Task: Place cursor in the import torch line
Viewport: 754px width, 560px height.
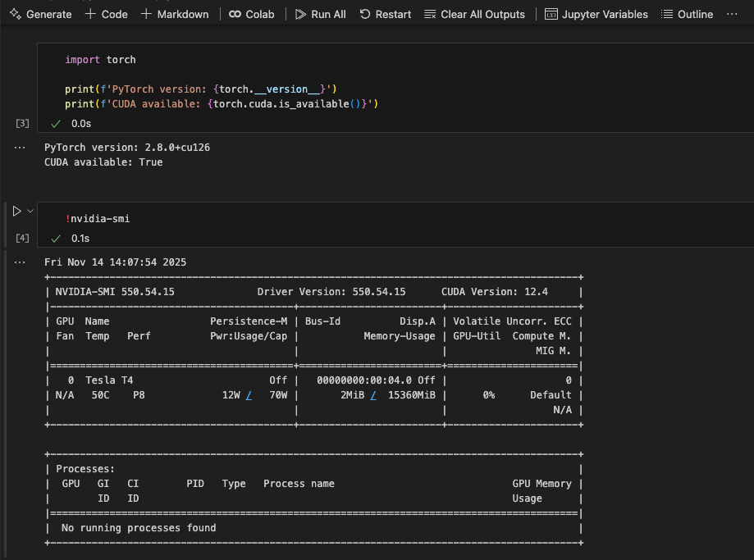Action: (101, 60)
